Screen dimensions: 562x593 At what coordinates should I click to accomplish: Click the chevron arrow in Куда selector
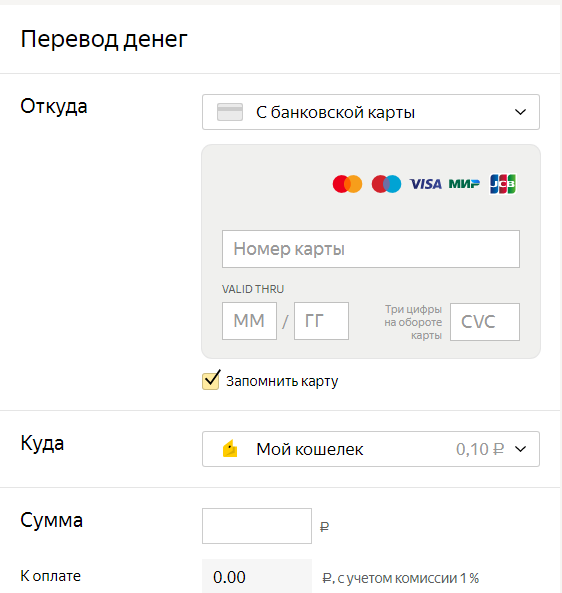[x=520, y=449]
